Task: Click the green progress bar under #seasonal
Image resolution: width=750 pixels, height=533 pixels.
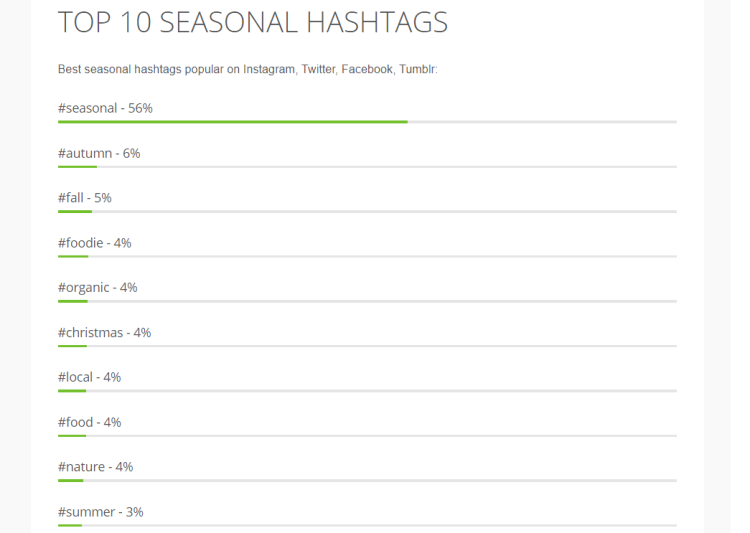Action: click(x=233, y=122)
